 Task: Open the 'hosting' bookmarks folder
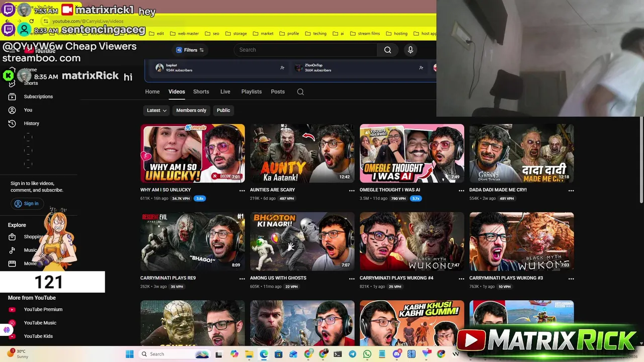(397, 34)
